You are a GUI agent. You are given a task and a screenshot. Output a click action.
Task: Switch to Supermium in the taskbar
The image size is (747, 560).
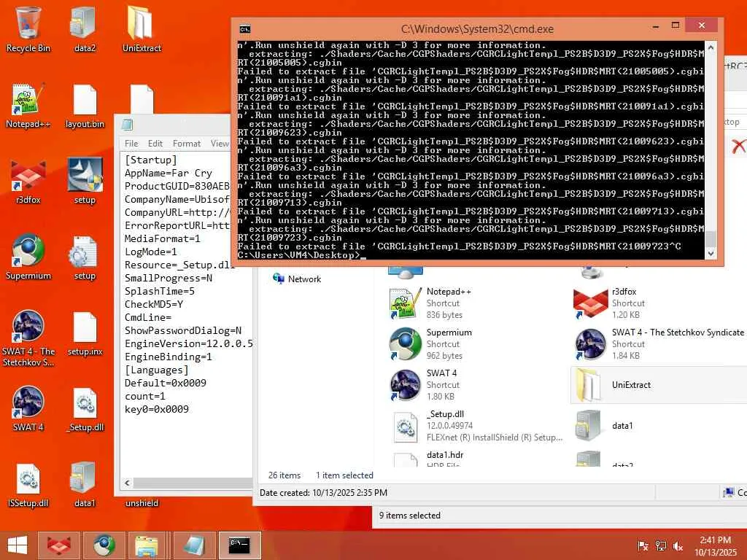click(x=104, y=545)
